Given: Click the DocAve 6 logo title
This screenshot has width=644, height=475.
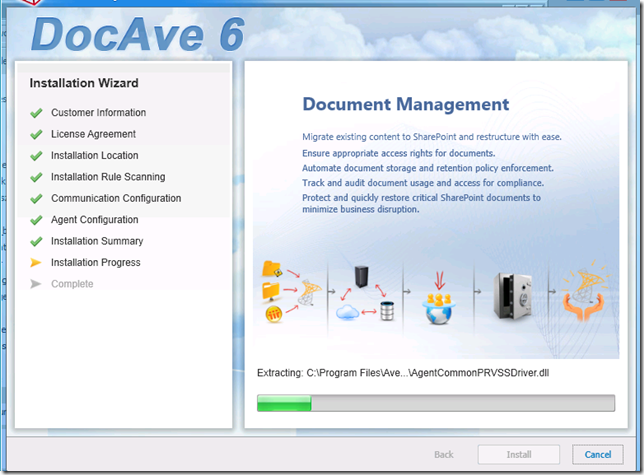Looking at the screenshot, I should [138, 34].
